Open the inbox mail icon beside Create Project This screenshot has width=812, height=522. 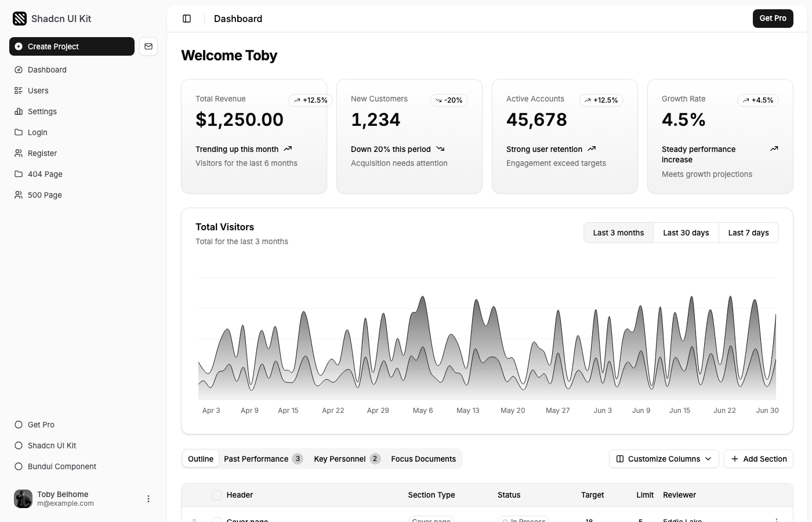click(148, 46)
